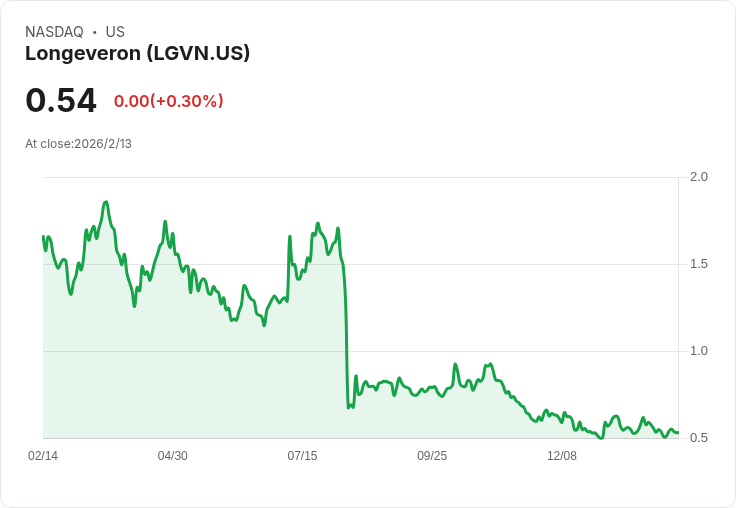Click the 12/08 date on x-axis
This screenshot has width=736, height=508.
(x=562, y=456)
